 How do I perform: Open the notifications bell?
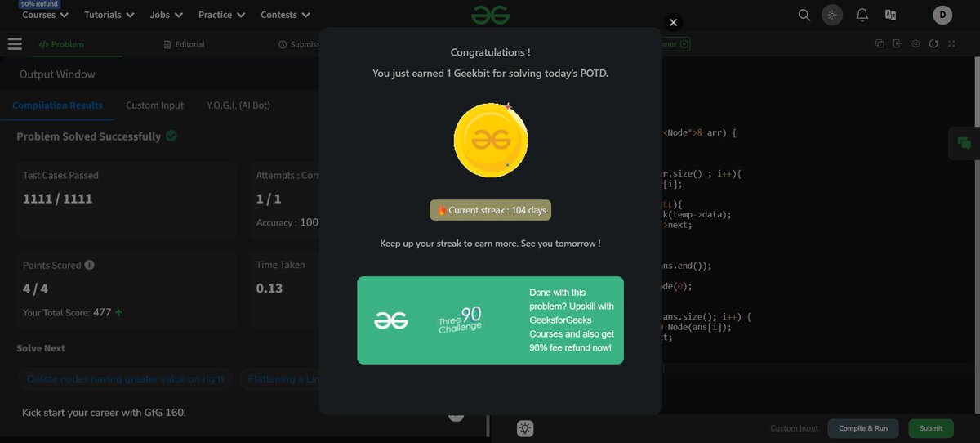pyautogui.click(x=862, y=15)
